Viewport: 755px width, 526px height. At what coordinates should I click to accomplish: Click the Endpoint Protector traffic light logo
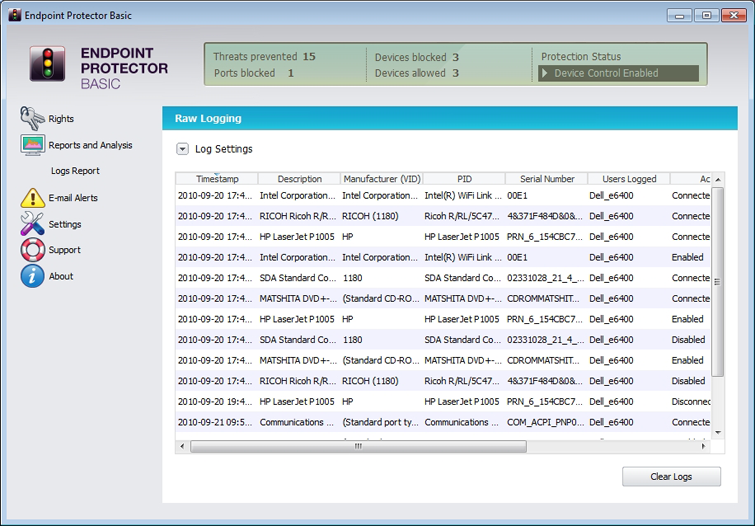47,64
